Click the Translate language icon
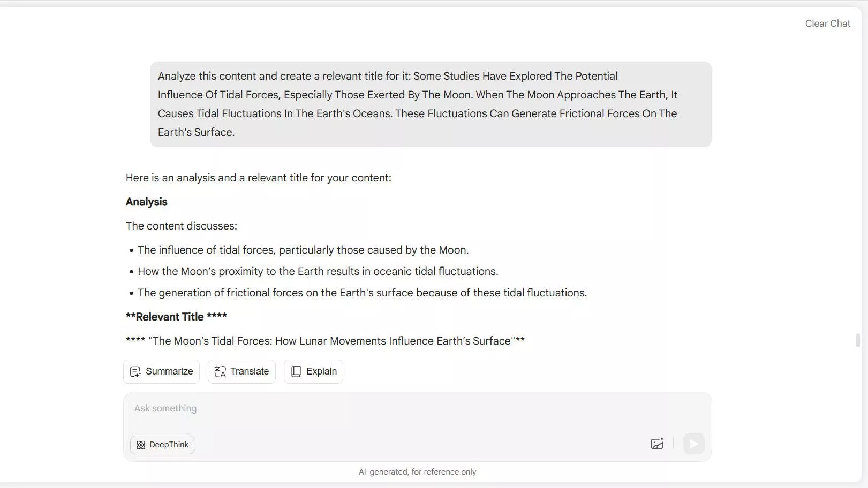Image resolution: width=868 pixels, height=488 pixels. (220, 371)
